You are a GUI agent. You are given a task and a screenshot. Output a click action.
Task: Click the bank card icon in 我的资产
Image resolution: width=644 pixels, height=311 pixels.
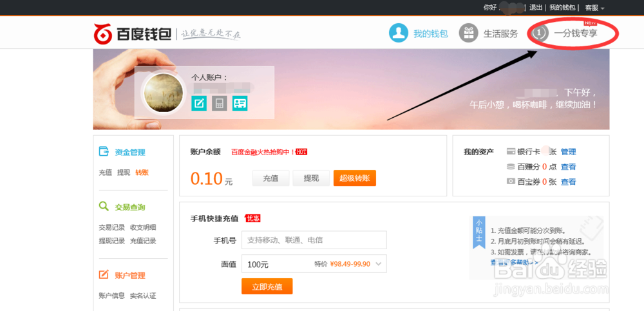coord(511,151)
